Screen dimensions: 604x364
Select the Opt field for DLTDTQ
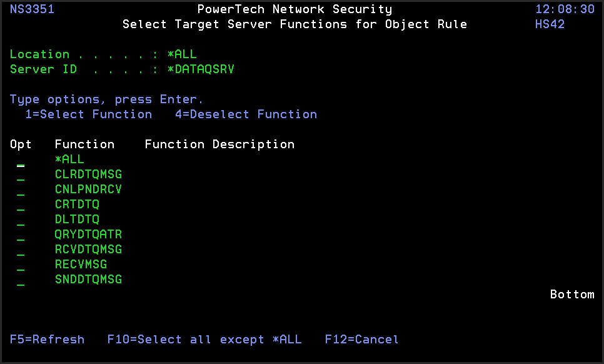(x=21, y=220)
